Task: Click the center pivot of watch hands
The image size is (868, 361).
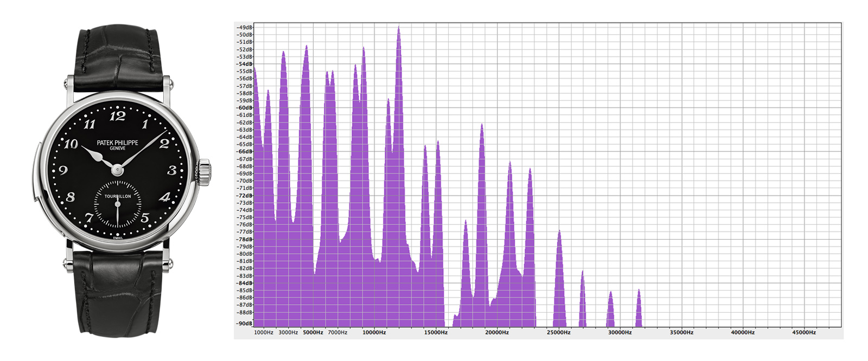Action: click(x=117, y=170)
